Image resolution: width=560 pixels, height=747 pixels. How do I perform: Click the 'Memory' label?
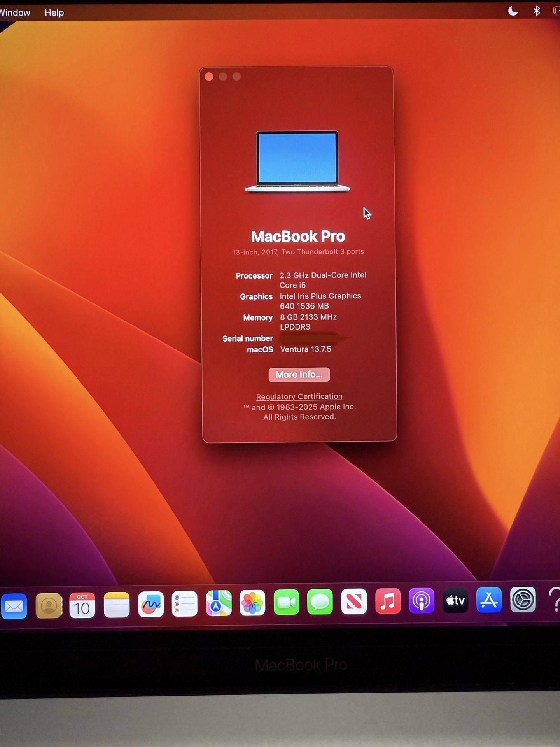[258, 317]
